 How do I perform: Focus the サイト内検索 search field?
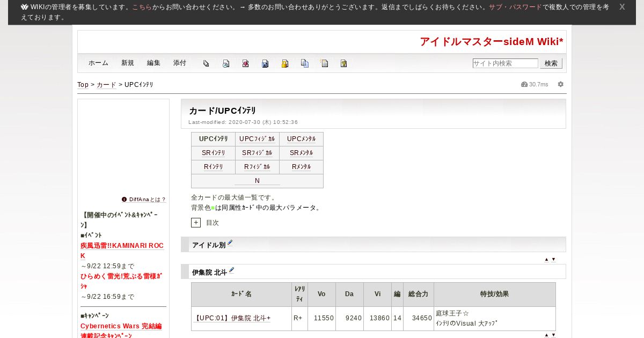(505, 63)
